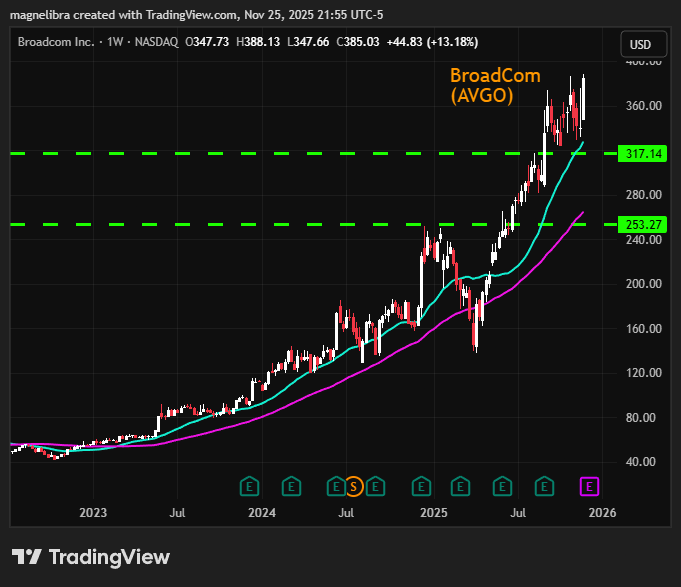Click the magnelibra created with TradingView.com header
This screenshot has height=587, width=681.
coord(197,15)
